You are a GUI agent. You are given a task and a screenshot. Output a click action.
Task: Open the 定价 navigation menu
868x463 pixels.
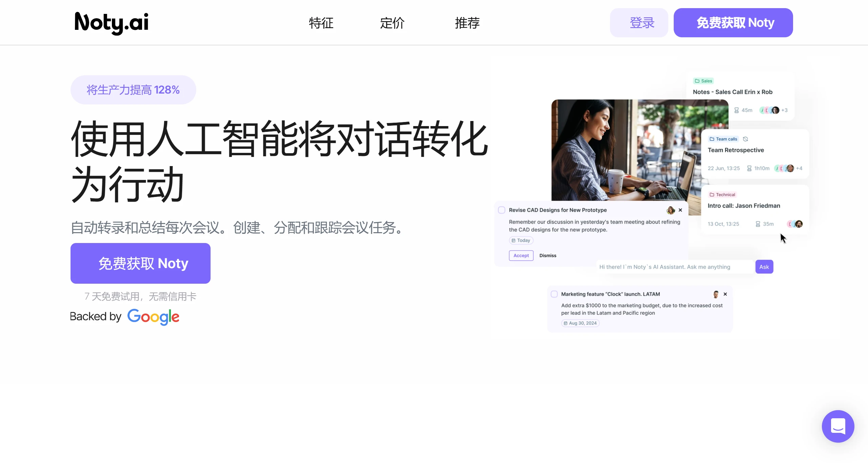[x=392, y=23]
